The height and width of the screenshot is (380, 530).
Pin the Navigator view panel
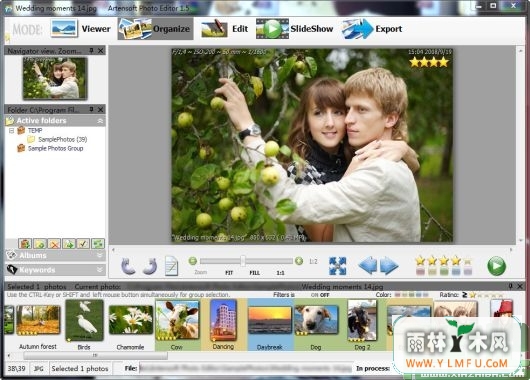pyautogui.click(x=91, y=51)
